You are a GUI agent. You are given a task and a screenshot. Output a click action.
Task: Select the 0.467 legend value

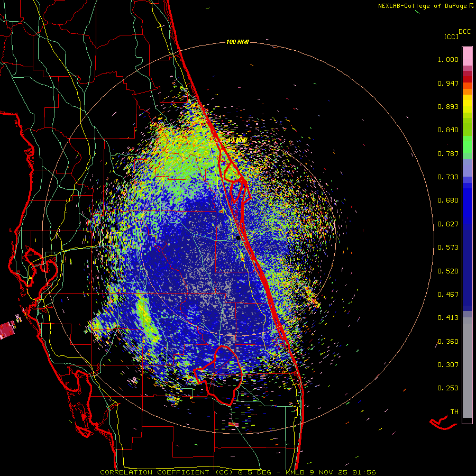[448, 295]
